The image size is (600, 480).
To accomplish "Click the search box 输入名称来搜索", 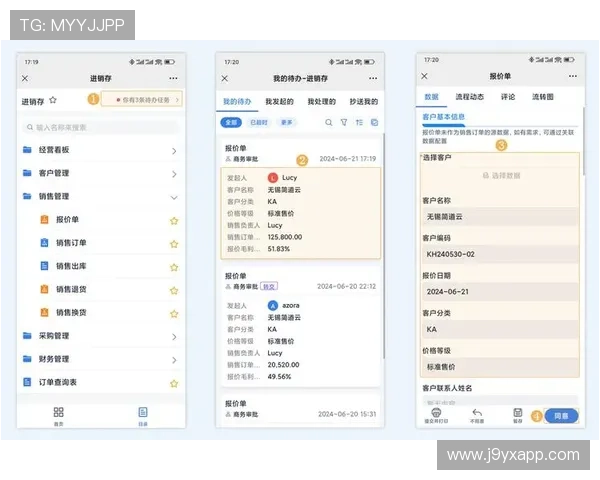I will click(101, 127).
